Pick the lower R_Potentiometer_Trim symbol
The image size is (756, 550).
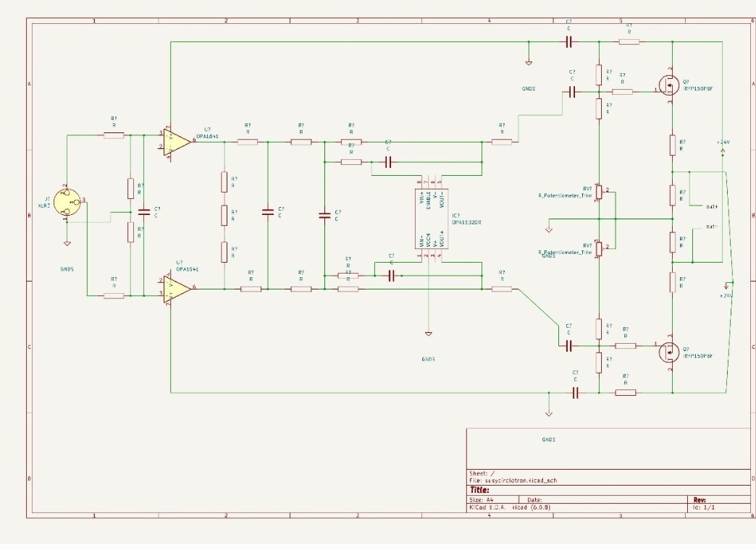pyautogui.click(x=598, y=249)
